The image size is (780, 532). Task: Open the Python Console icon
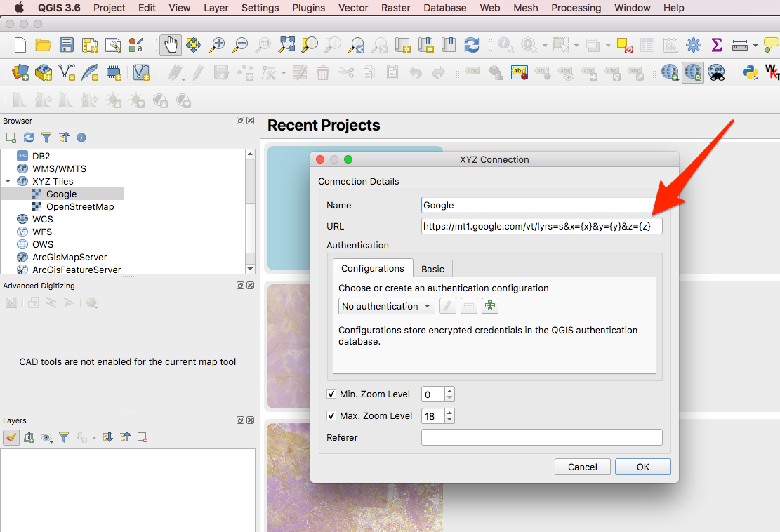750,72
